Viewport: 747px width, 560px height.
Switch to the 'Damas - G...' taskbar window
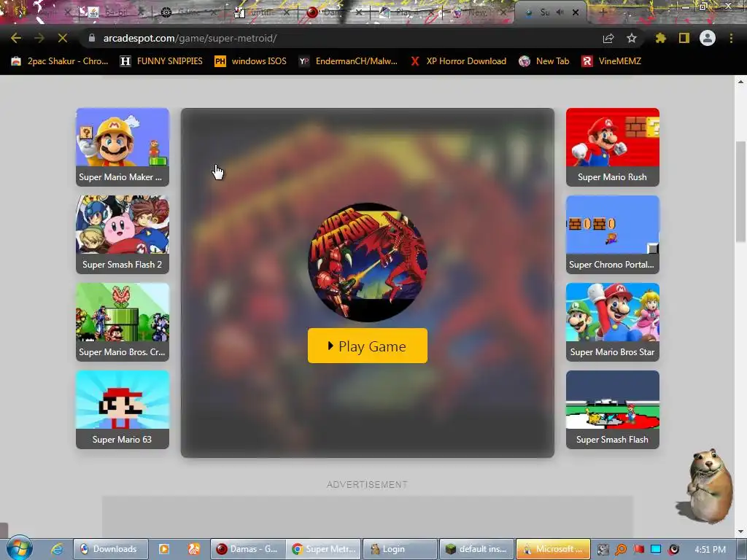[248, 549]
